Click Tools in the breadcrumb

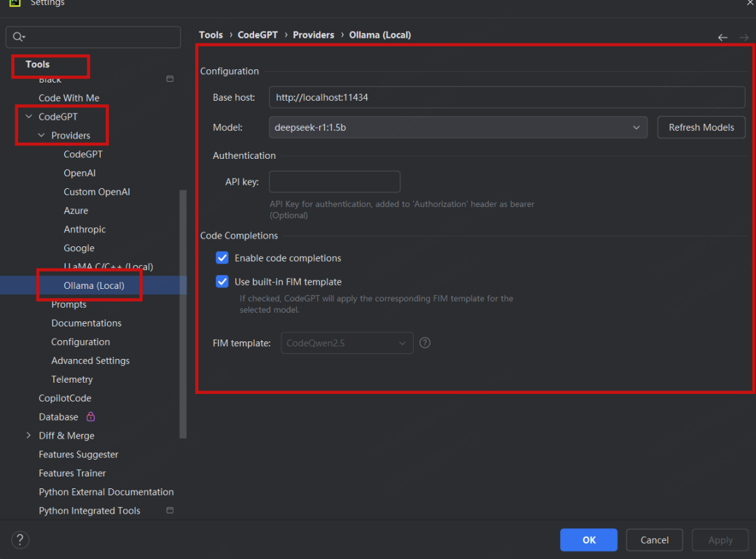click(211, 35)
